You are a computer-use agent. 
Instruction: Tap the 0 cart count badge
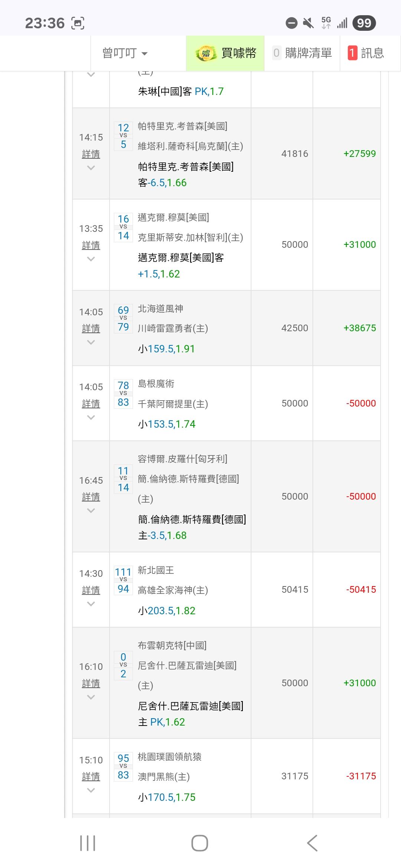click(276, 53)
